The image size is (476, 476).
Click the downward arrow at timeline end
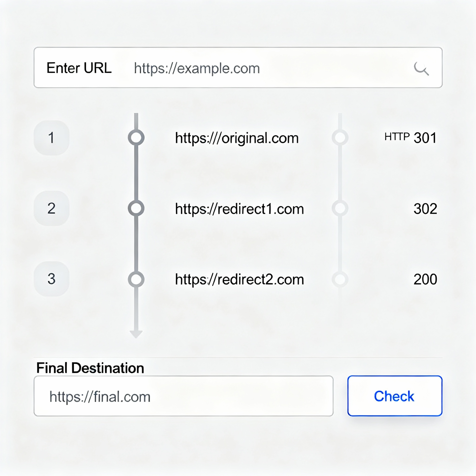pos(136,334)
